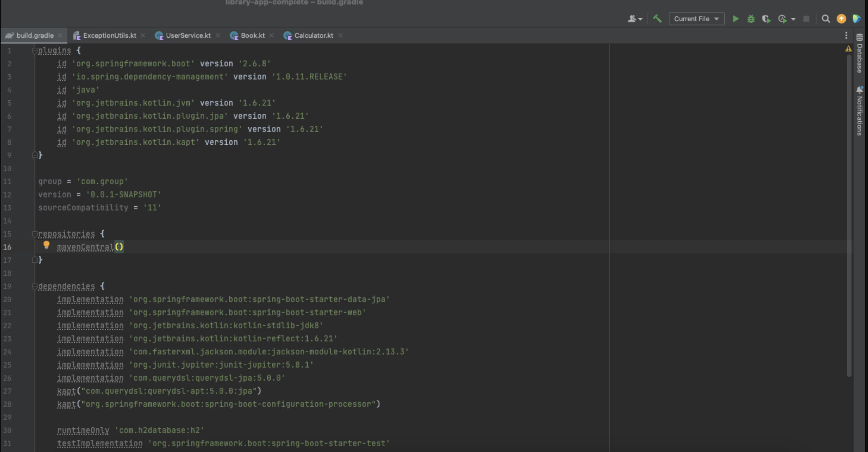Open Search Everywhere magnifier icon

826,19
